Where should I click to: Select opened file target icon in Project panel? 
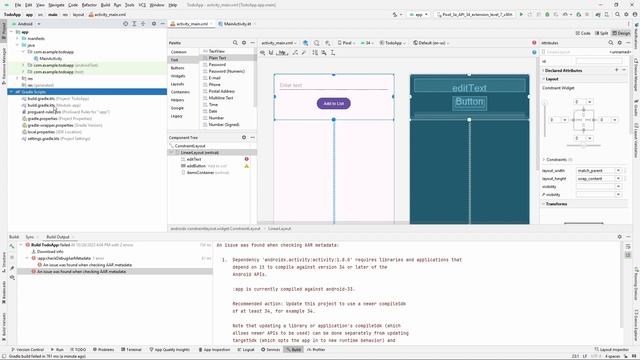pos(125,24)
